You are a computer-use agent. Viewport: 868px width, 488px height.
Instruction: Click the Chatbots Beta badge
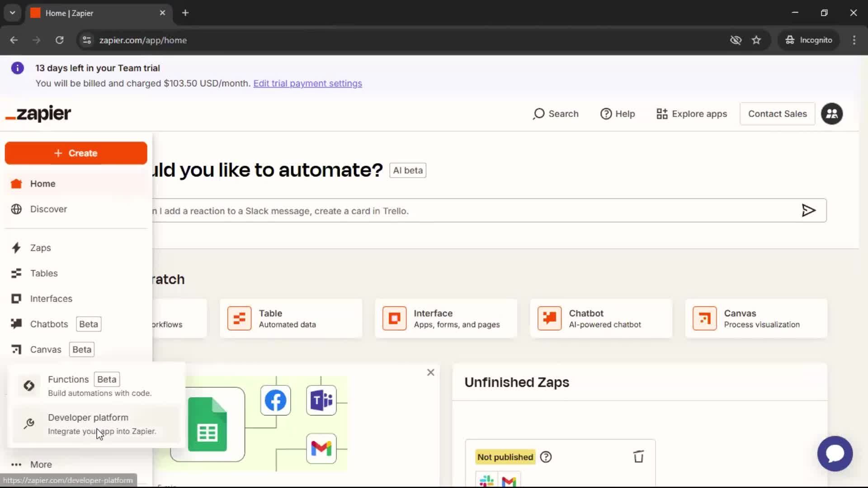click(x=89, y=324)
